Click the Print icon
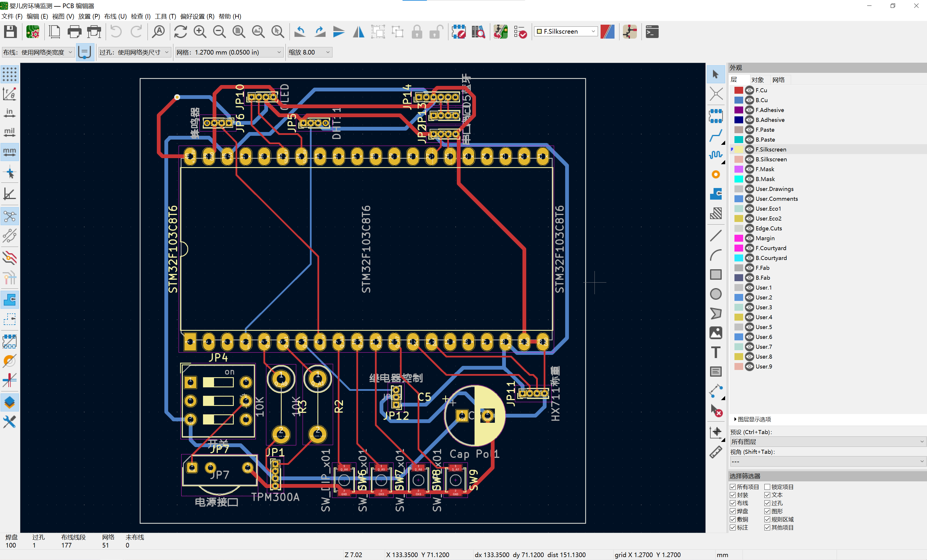927x560 pixels. pyautogui.click(x=74, y=32)
